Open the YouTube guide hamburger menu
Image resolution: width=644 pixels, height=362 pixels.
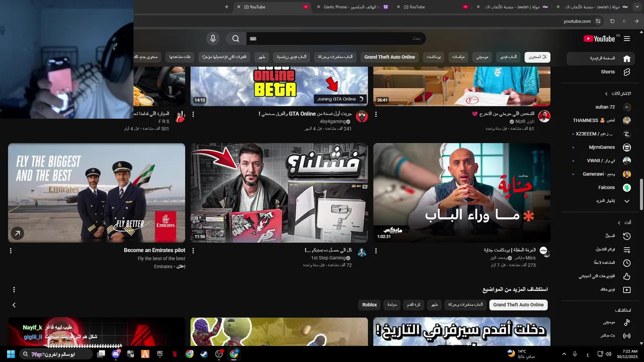coord(627,39)
